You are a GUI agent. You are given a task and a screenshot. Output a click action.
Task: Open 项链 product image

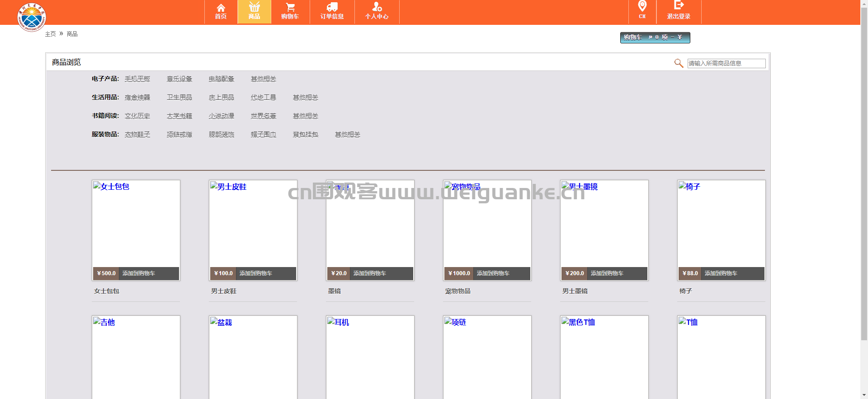[x=487, y=357]
